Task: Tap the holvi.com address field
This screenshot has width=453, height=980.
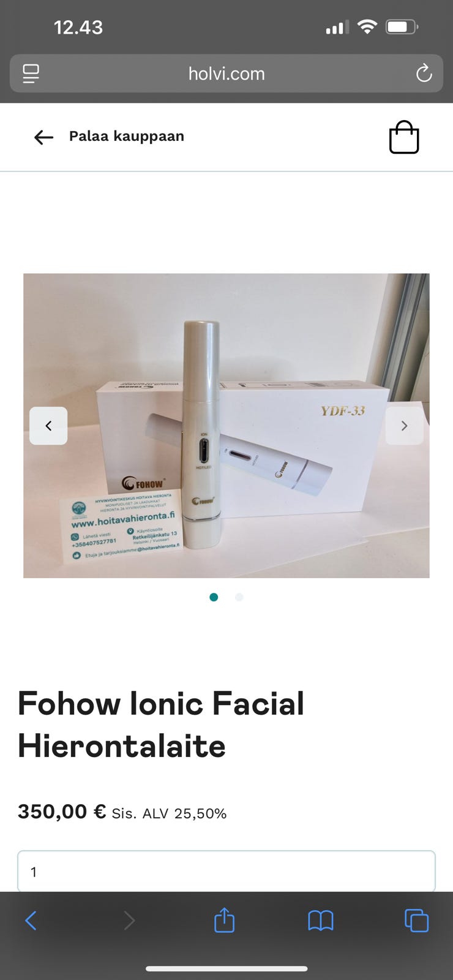Action: click(226, 73)
